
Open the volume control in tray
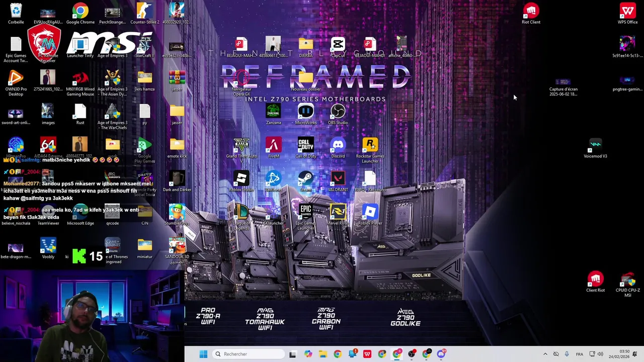tap(600, 354)
